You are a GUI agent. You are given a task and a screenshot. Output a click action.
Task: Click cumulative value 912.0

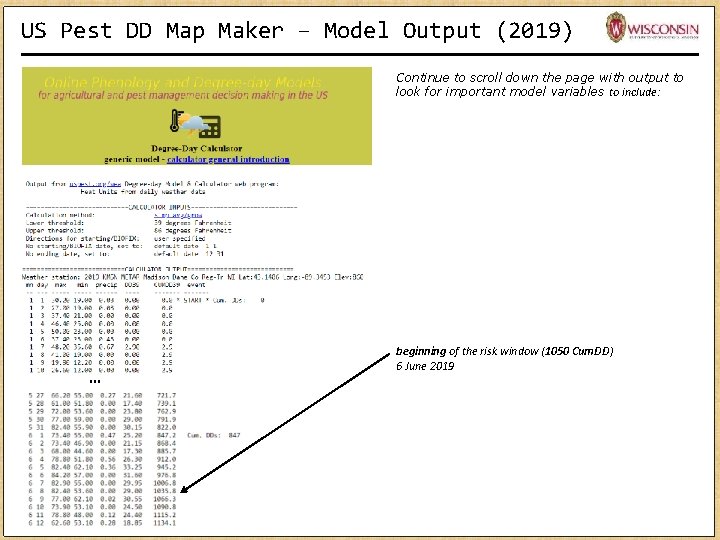166,459
